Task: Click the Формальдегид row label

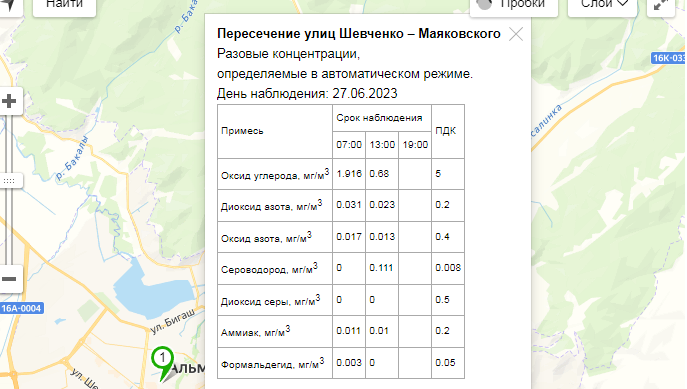Action: [273, 364]
